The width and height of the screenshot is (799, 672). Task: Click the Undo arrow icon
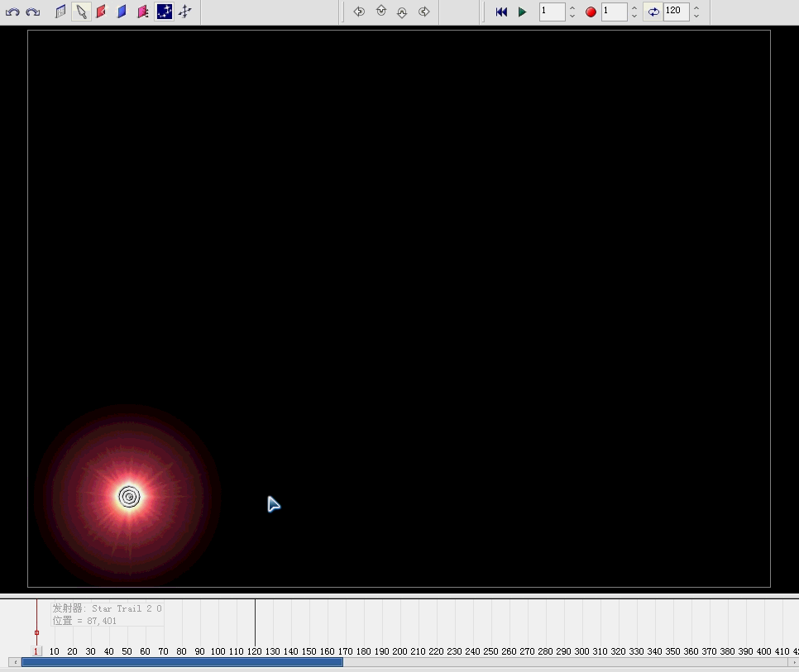click(12, 12)
